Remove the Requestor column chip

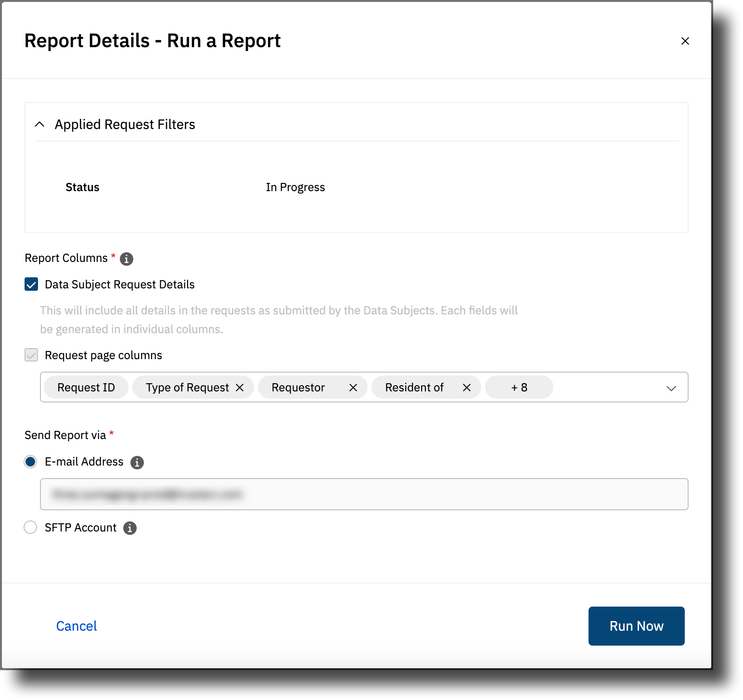tap(353, 388)
